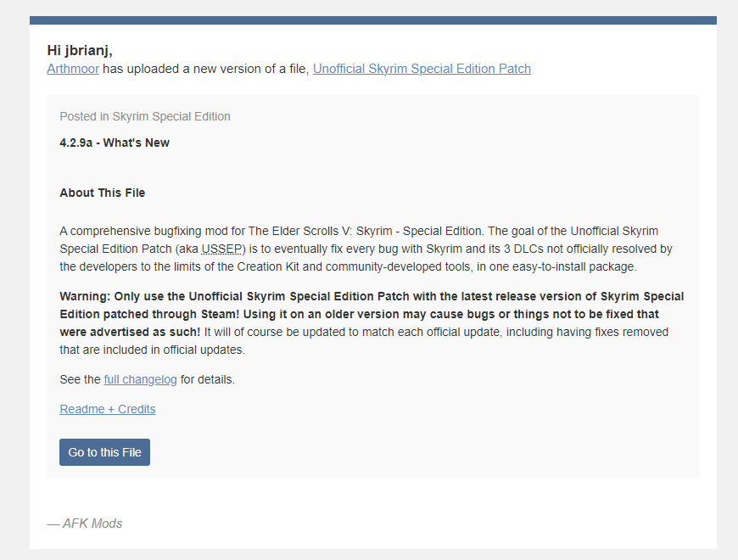Open the full changelog link
Image resolution: width=738 pixels, height=560 pixels.
point(140,379)
